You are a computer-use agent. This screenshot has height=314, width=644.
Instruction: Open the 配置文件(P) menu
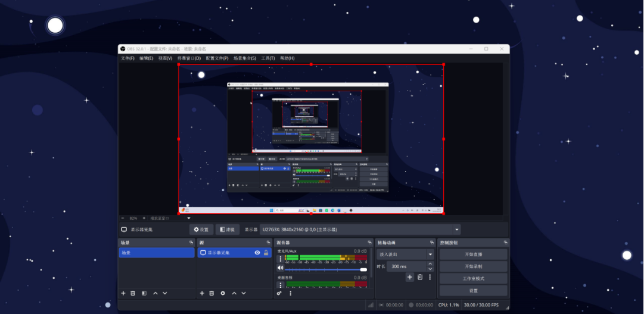tap(217, 58)
